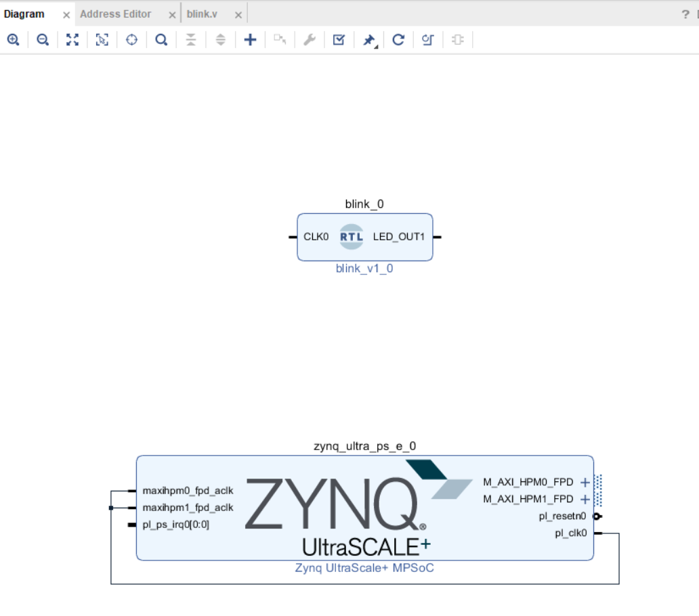Viewport: 699px width, 616px height.
Task: Click the Regenerate Layout refresh icon
Action: (398, 40)
